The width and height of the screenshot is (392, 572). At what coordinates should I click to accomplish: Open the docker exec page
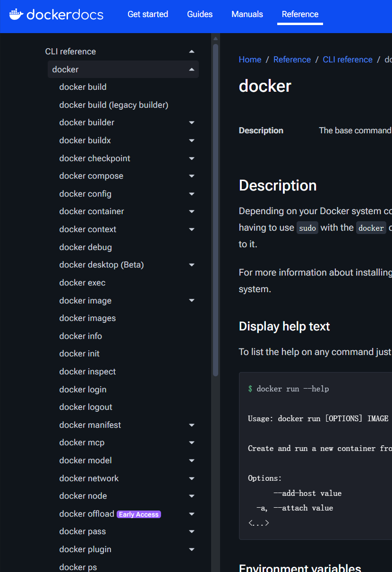[x=82, y=283]
